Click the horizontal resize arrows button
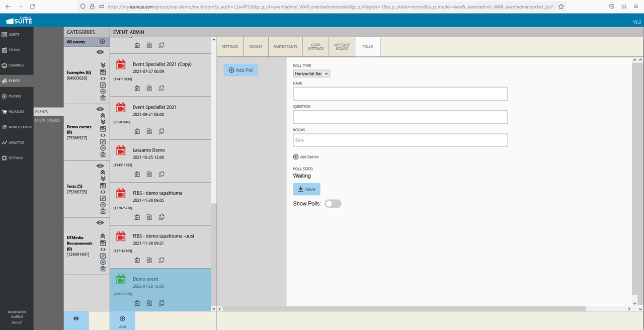This screenshot has width=644, height=330. tap(76, 318)
